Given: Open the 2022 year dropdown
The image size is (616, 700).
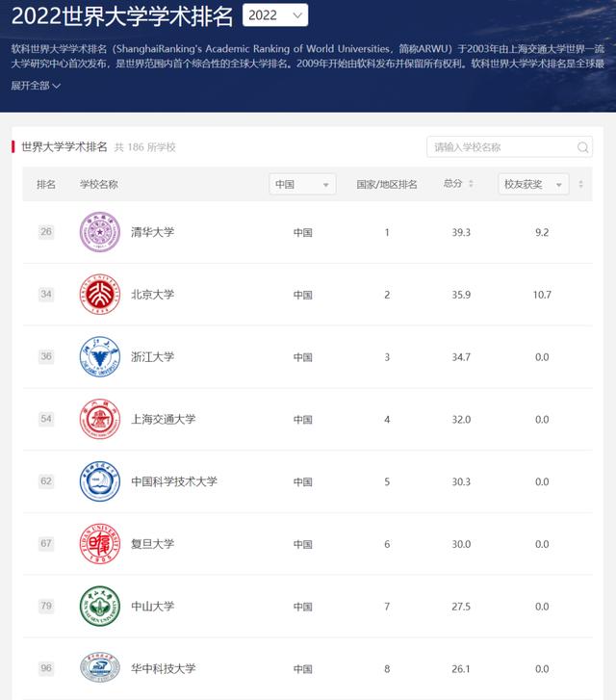Looking at the screenshot, I should coord(275,15).
